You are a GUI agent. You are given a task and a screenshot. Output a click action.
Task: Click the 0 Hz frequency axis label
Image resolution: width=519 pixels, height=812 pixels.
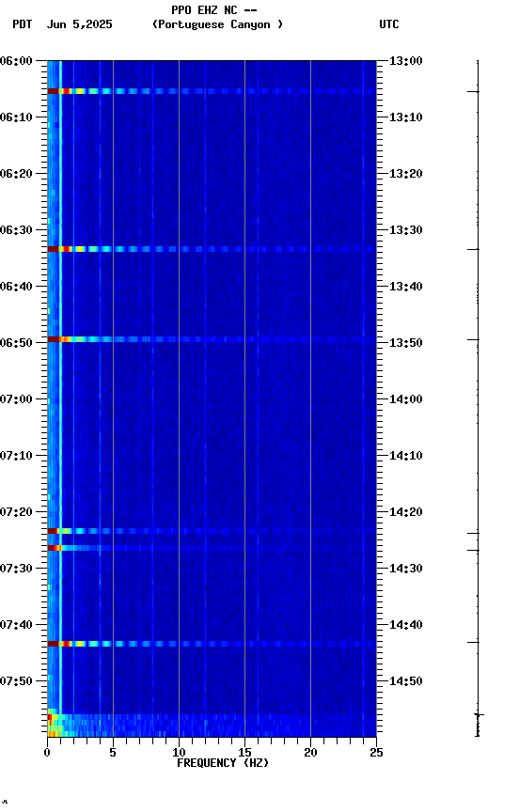(47, 753)
